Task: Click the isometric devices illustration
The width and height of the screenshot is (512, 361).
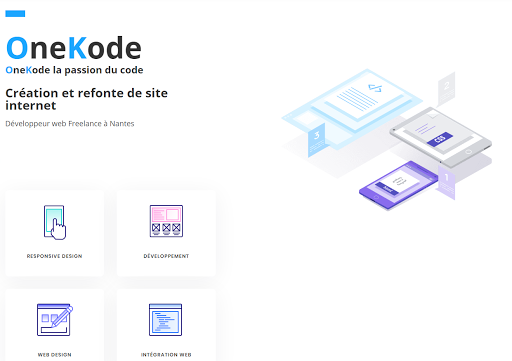Action: (387, 139)
